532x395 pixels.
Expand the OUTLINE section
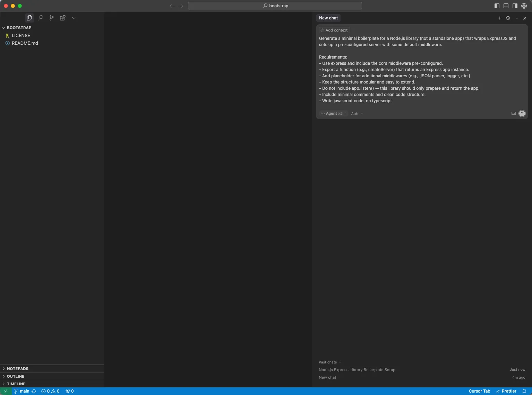click(x=16, y=376)
